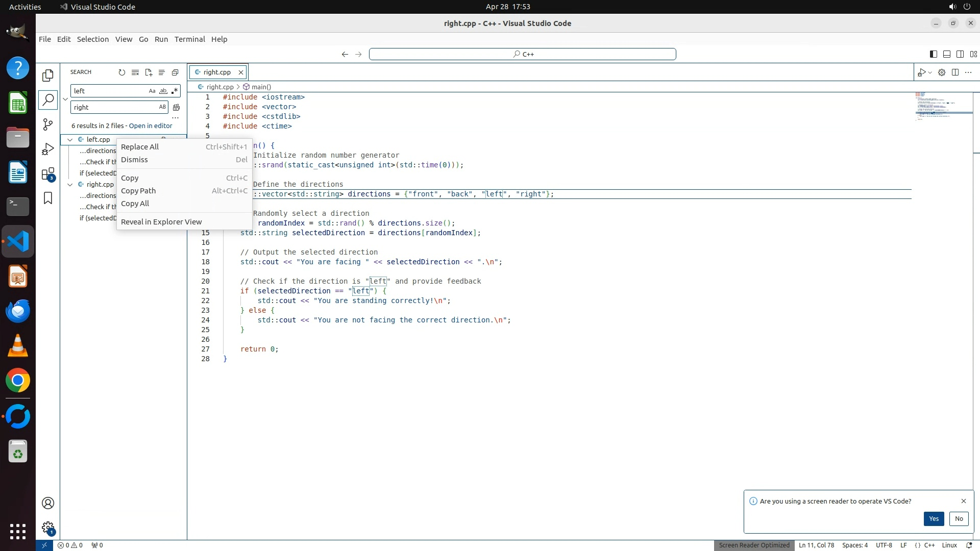Toggle Match Case in search field

point(152,91)
